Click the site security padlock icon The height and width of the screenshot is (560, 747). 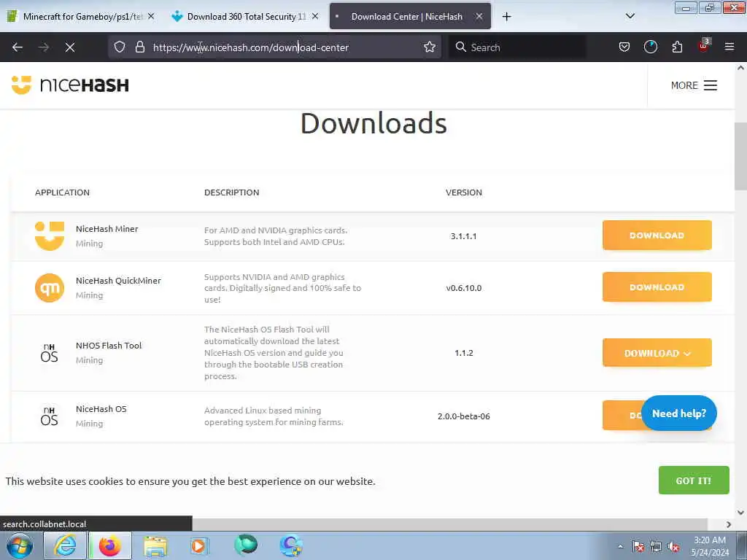tap(139, 47)
